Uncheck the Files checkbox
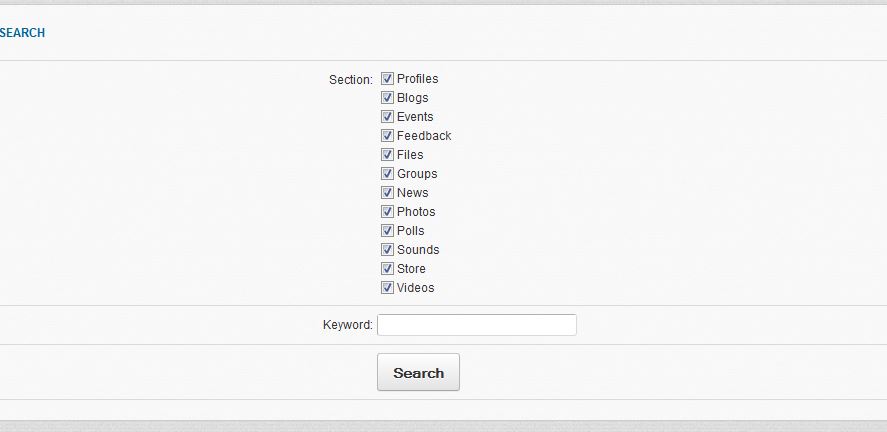 387,155
